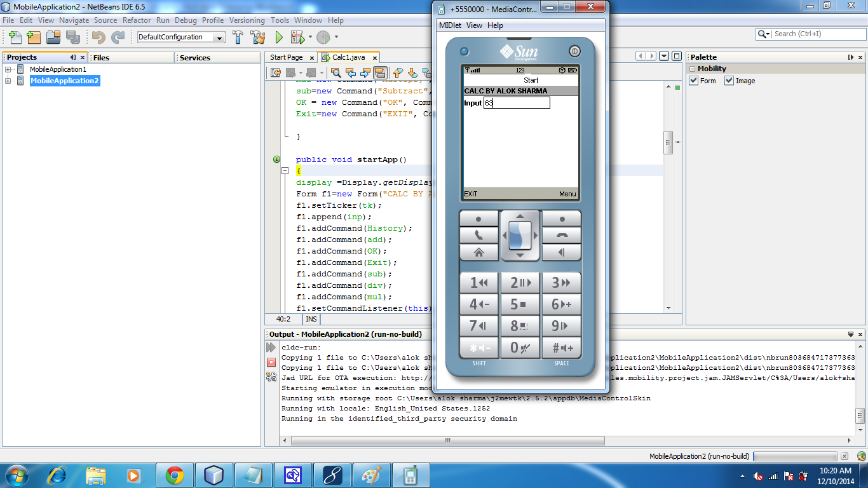Click the New Project toolbar icon
The height and width of the screenshot is (488, 868).
click(34, 37)
